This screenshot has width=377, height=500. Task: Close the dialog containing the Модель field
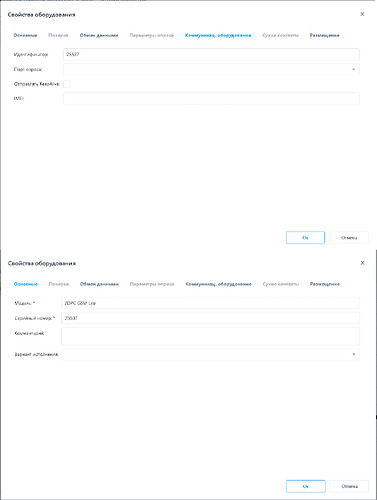[x=362, y=263]
